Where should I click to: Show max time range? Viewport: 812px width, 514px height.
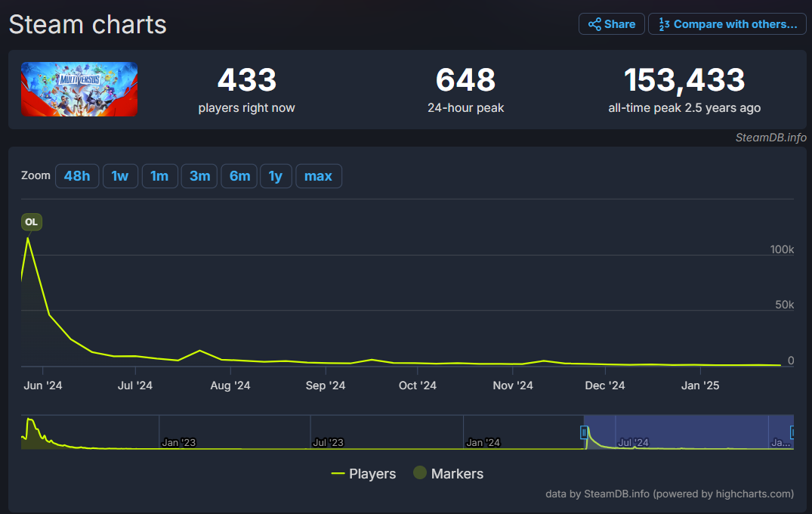(319, 176)
